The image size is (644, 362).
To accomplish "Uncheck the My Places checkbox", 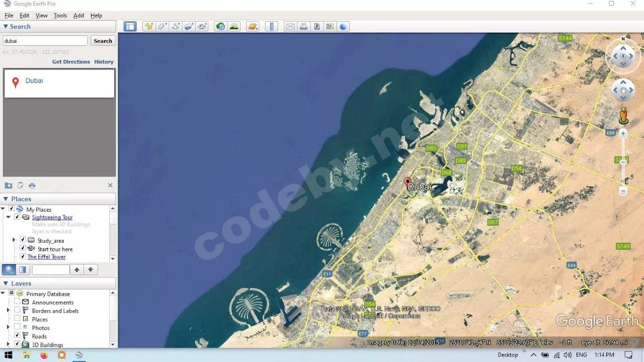I will coord(12,209).
